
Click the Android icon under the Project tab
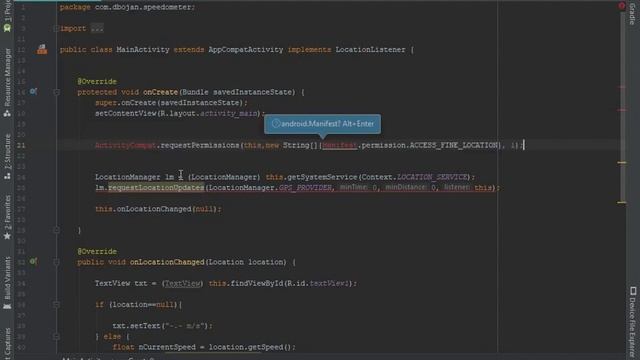7,28
